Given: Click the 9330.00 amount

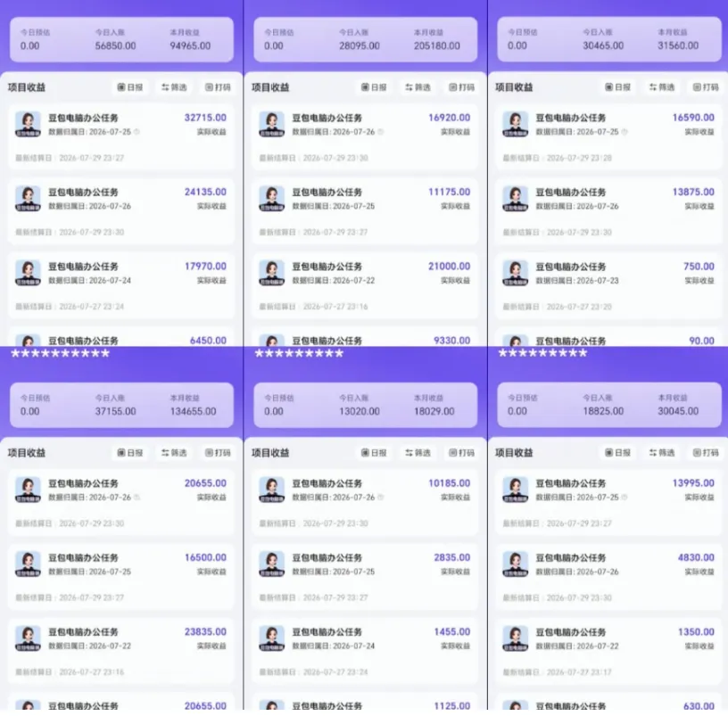Looking at the screenshot, I should tap(451, 341).
